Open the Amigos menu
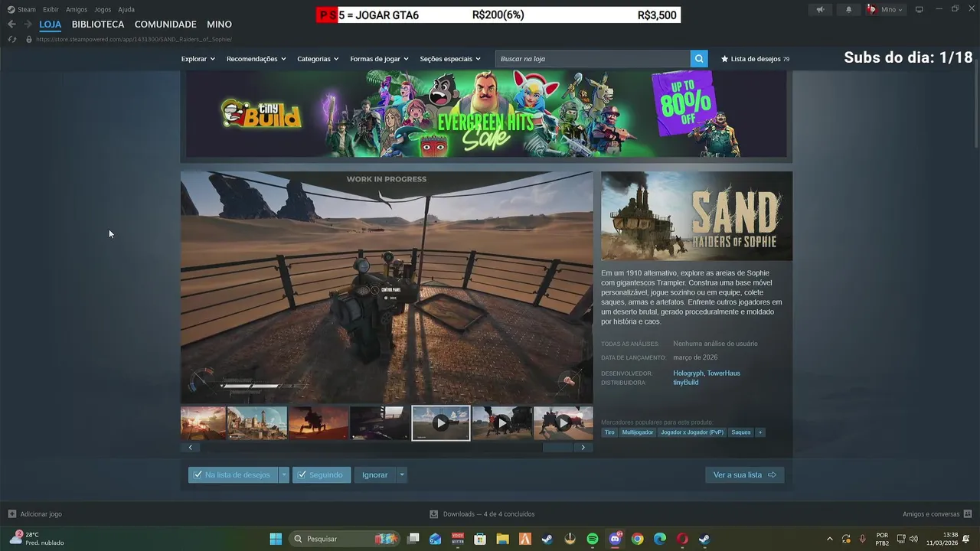 [77, 9]
